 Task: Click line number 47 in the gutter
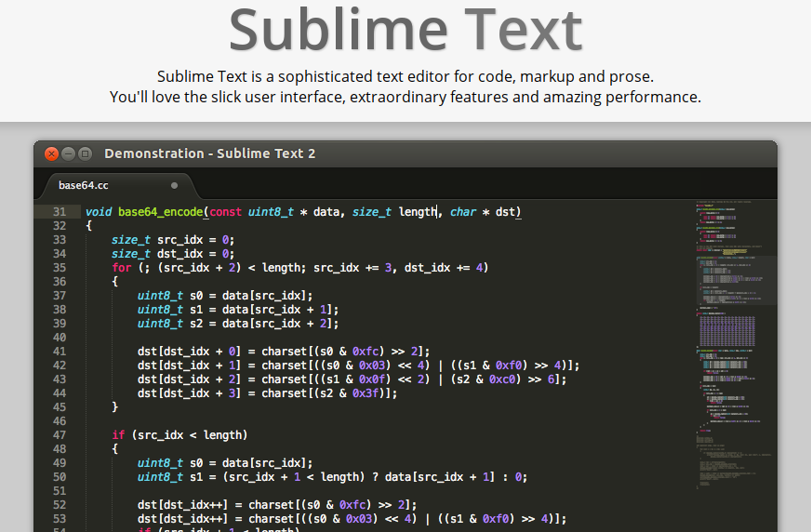point(60,435)
